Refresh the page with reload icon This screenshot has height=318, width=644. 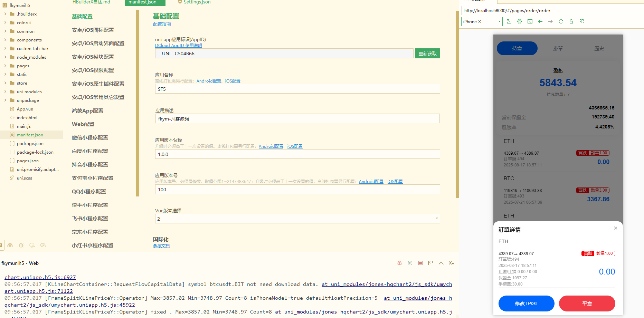(561, 21)
